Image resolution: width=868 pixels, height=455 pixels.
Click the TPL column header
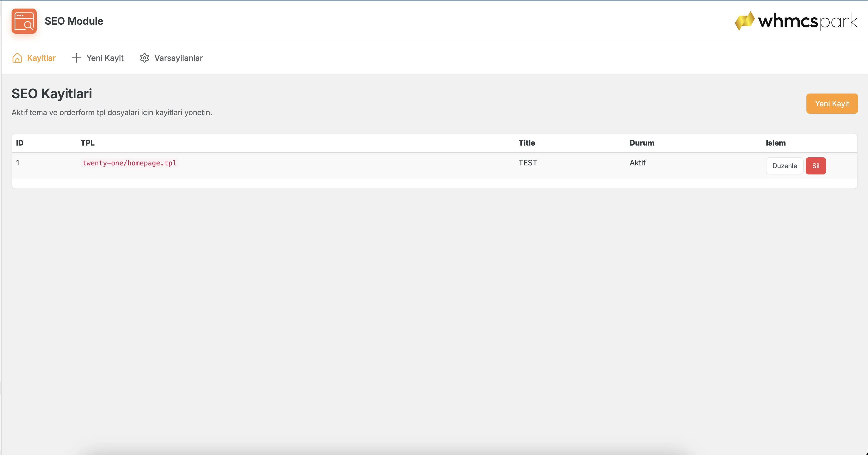pos(88,143)
